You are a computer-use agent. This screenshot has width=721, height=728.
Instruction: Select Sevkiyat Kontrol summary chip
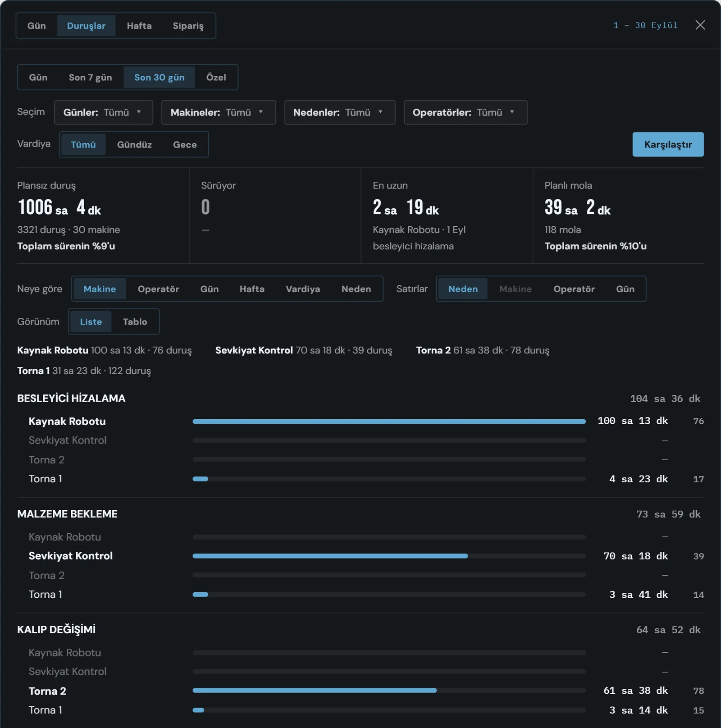(304, 350)
